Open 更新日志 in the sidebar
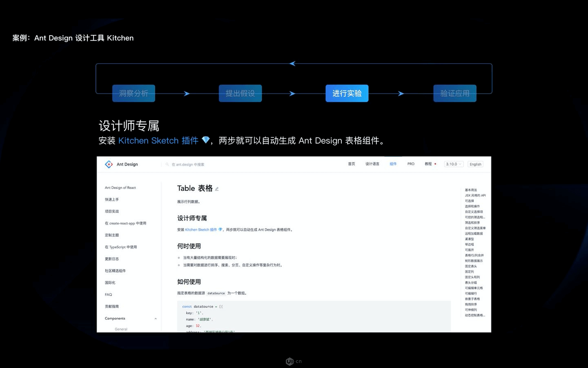Screen dimensions: 588x368 112,259
